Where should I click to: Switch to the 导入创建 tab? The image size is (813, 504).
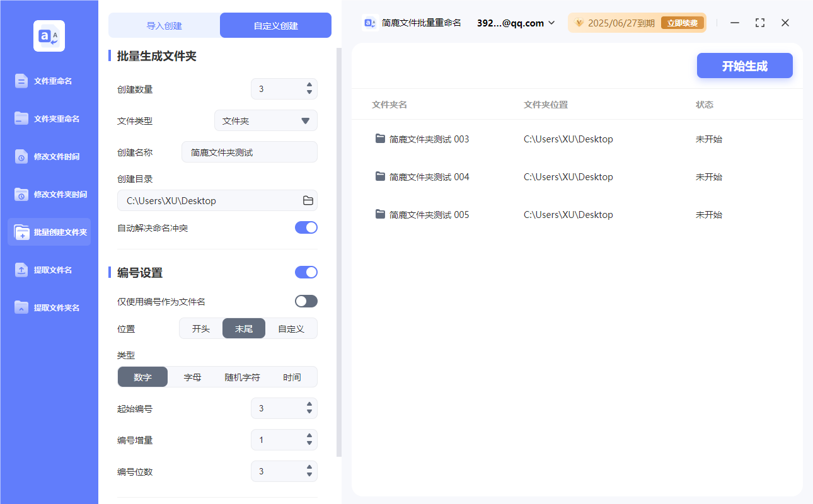click(164, 25)
